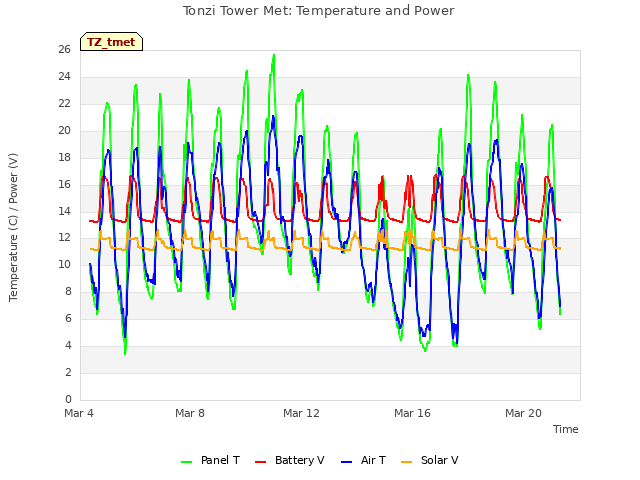
Task: Click the Mar 8 x-axis tick label
Action: coord(190,413)
